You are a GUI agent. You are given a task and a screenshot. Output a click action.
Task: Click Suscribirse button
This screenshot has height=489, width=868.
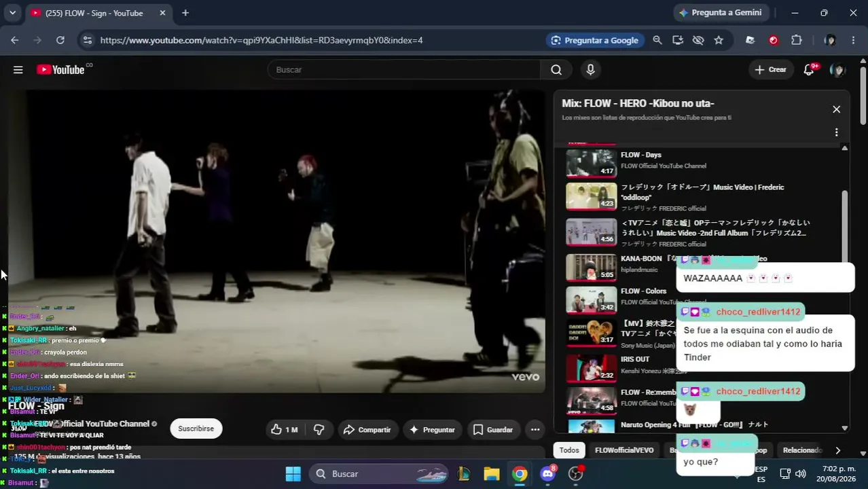pyautogui.click(x=196, y=429)
